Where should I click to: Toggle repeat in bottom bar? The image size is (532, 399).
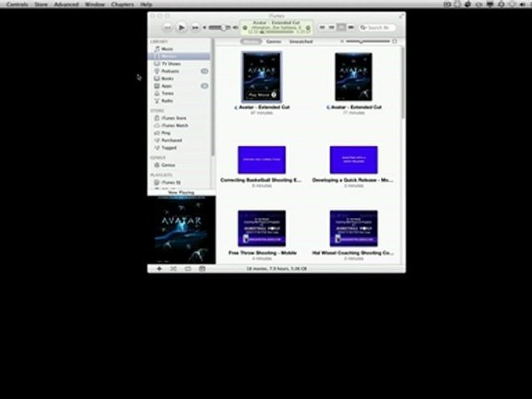coord(188,269)
